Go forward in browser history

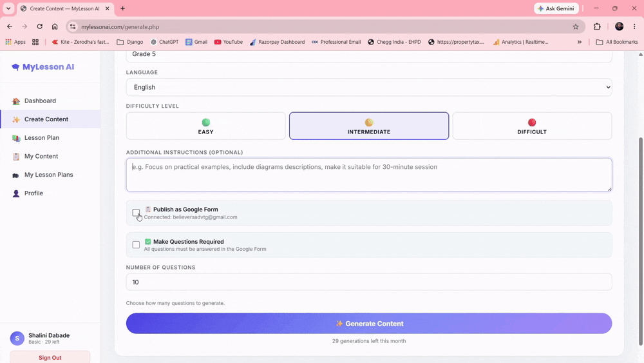(x=24, y=26)
